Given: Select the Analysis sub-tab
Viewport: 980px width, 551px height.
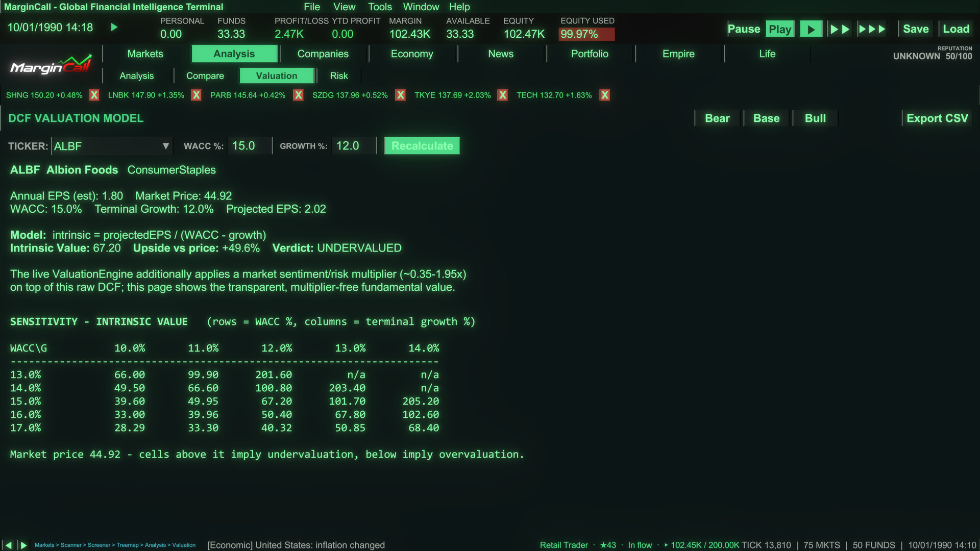Looking at the screenshot, I should tap(137, 76).
